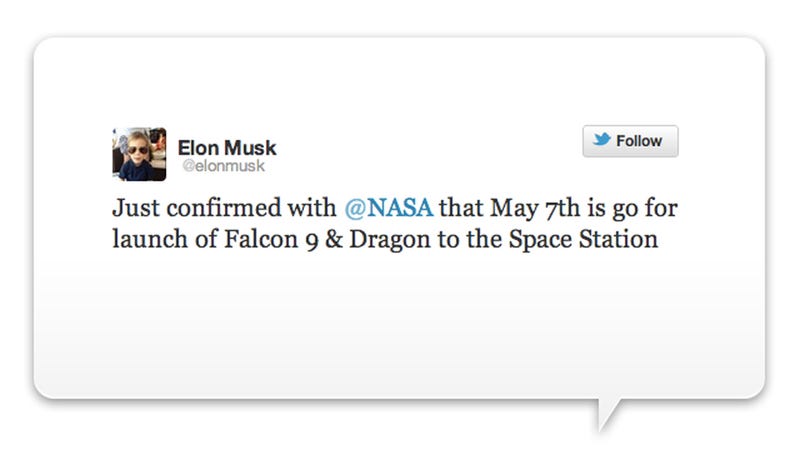Open the @NASA mention link
800x450 pixels.
click(x=389, y=208)
